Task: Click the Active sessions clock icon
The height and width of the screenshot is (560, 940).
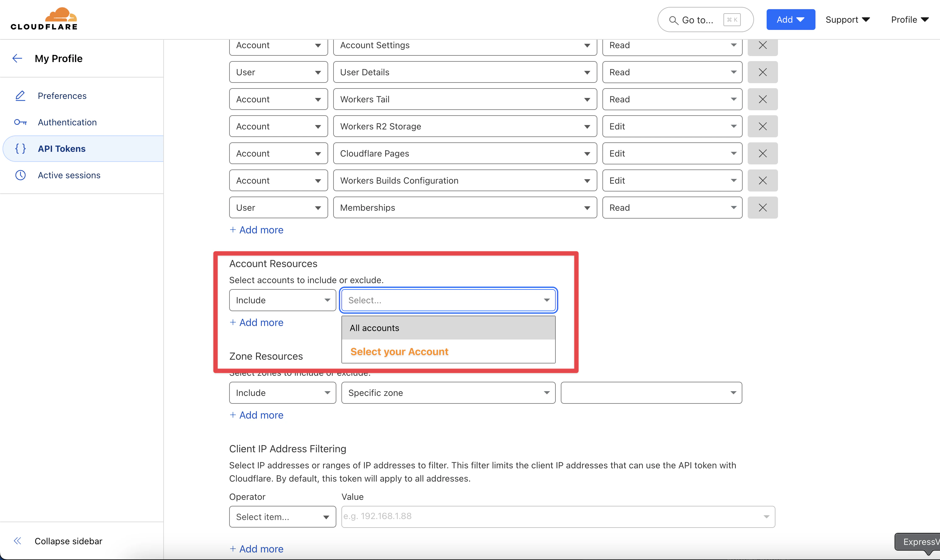Action: tap(20, 175)
